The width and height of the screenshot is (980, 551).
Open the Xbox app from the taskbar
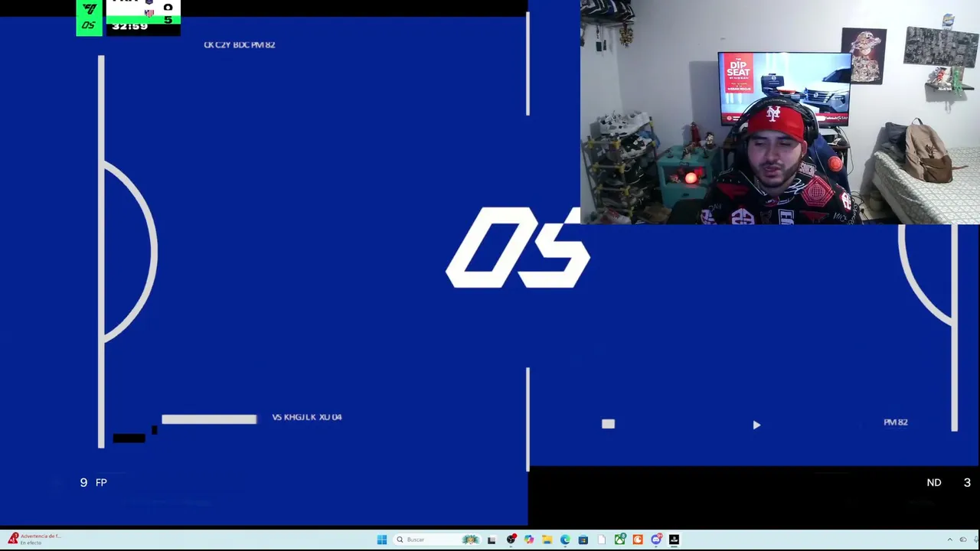coord(619,540)
